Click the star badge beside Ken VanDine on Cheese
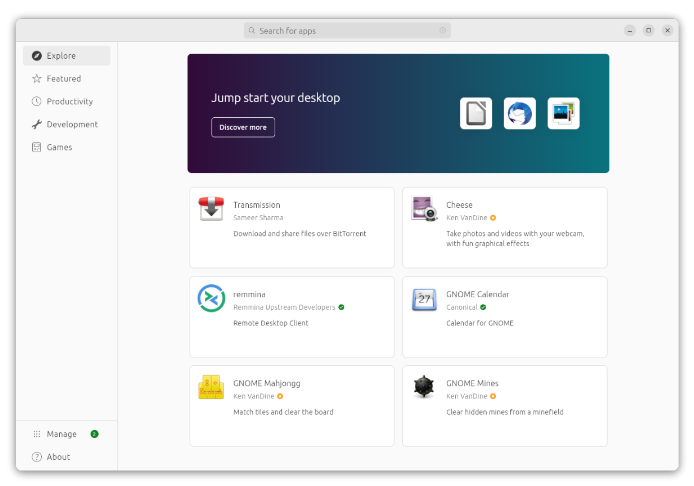The image size is (694, 486). pyautogui.click(x=493, y=218)
